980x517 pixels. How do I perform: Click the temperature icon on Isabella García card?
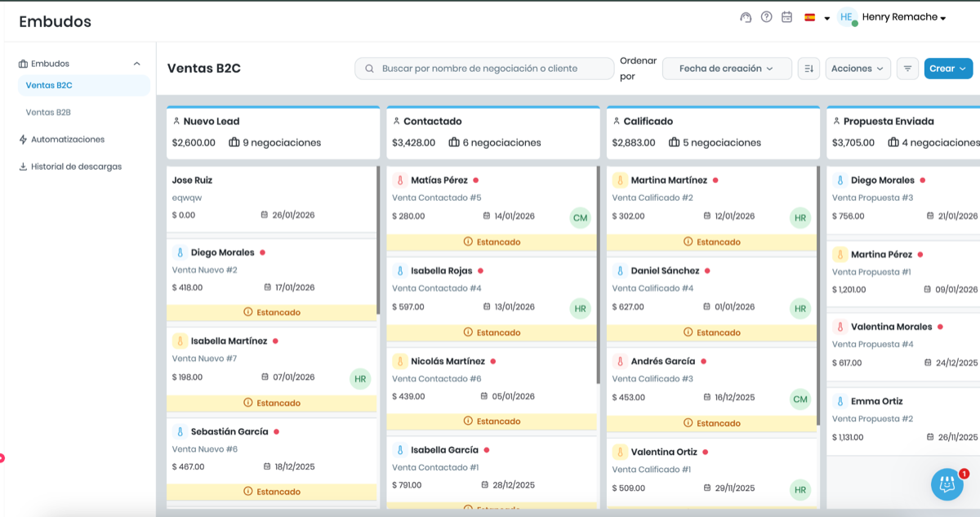399,449
